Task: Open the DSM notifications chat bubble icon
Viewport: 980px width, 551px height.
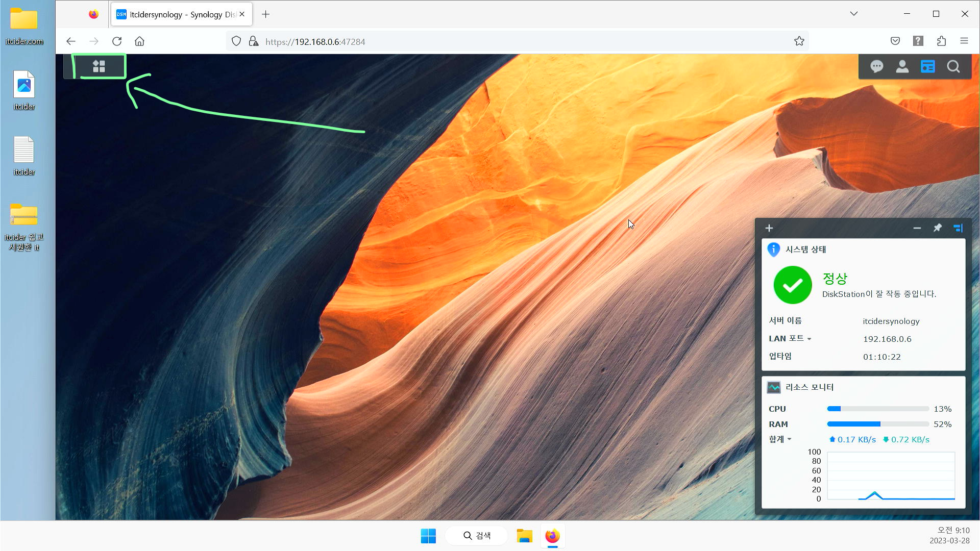Action: pyautogui.click(x=876, y=67)
